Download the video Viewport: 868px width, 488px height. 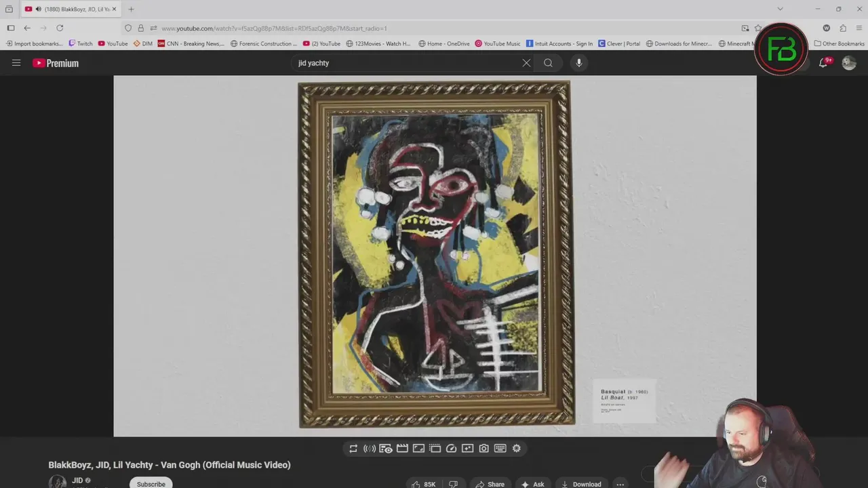coord(581,484)
